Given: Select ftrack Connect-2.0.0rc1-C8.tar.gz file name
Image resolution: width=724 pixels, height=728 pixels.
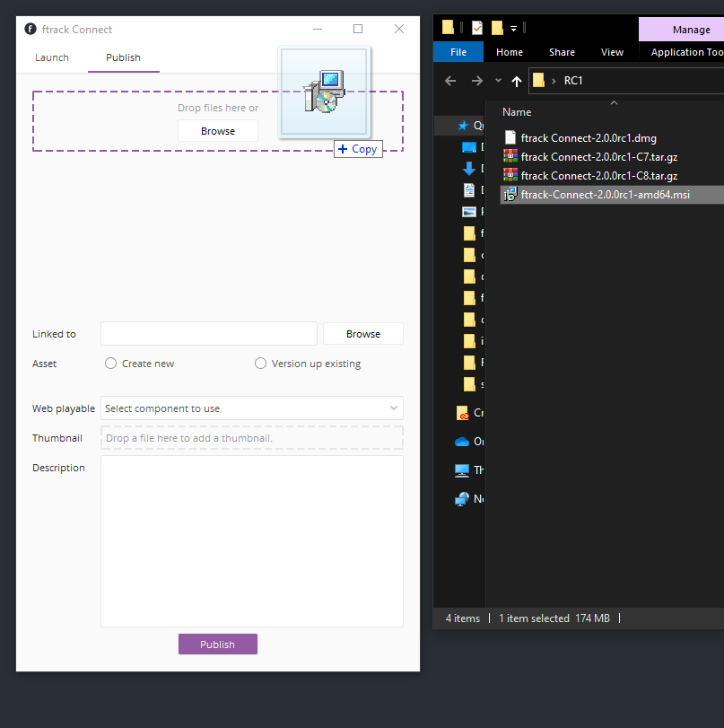Looking at the screenshot, I should 598,176.
